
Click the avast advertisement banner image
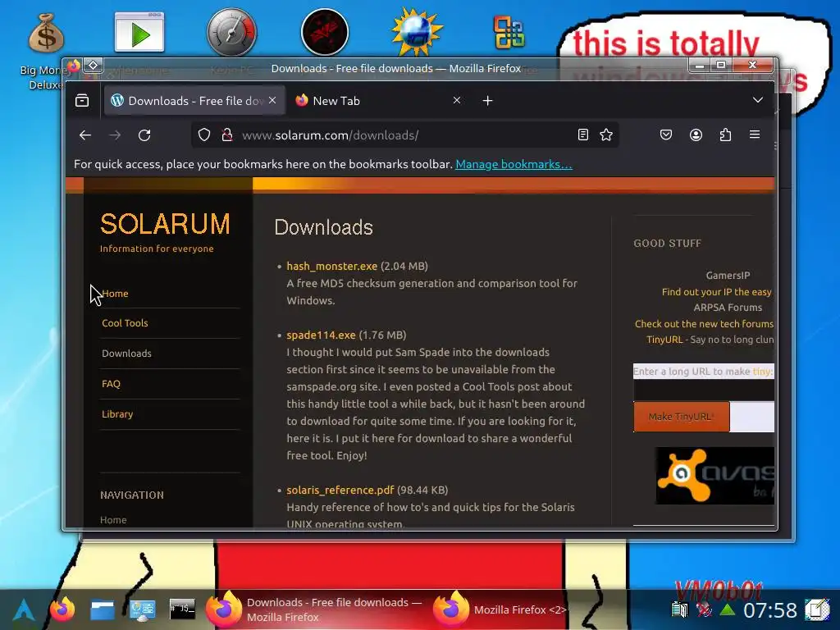tap(715, 476)
